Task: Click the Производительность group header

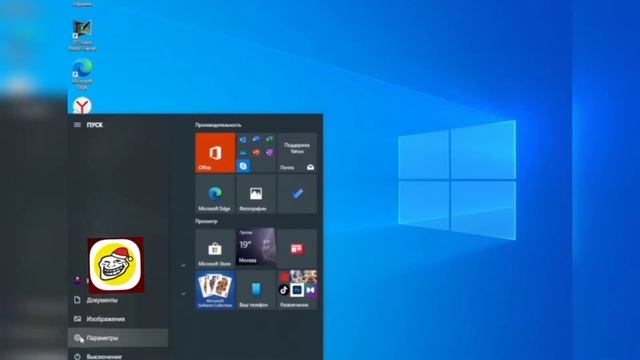Action: 218,125
